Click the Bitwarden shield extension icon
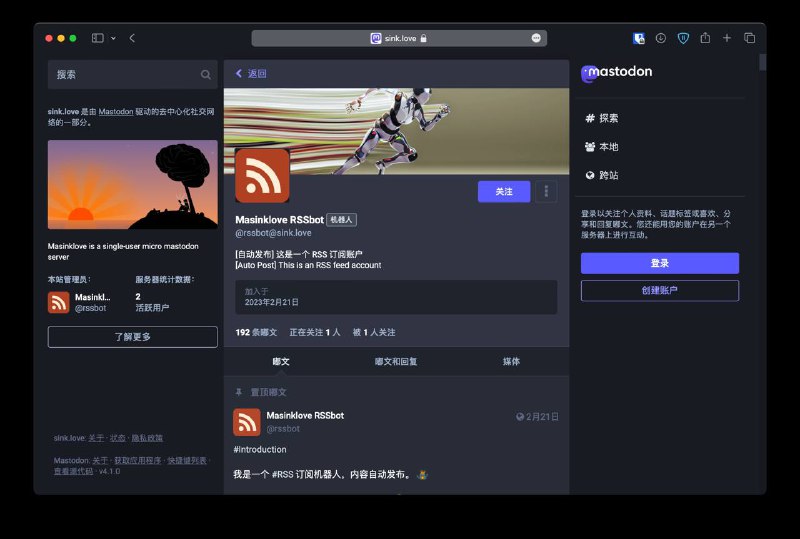800x539 pixels. tap(683, 38)
